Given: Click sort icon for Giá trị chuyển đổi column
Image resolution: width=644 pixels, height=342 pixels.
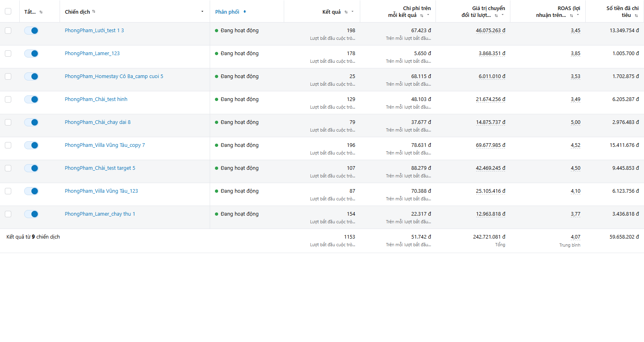Looking at the screenshot, I should tap(496, 16).
